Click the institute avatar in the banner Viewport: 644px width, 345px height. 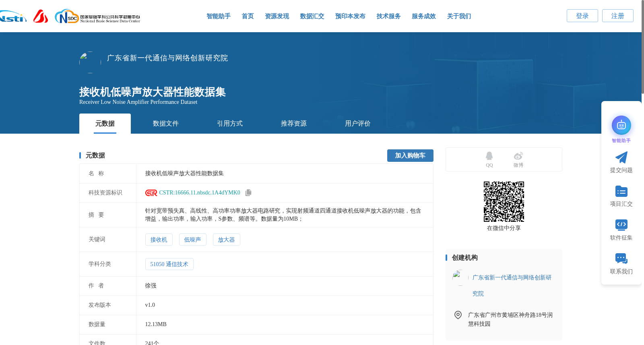tap(90, 62)
